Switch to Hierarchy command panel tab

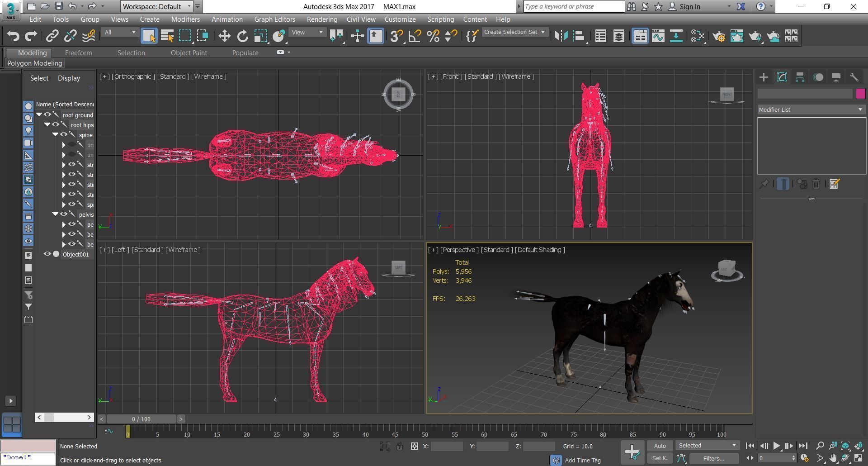pyautogui.click(x=800, y=77)
